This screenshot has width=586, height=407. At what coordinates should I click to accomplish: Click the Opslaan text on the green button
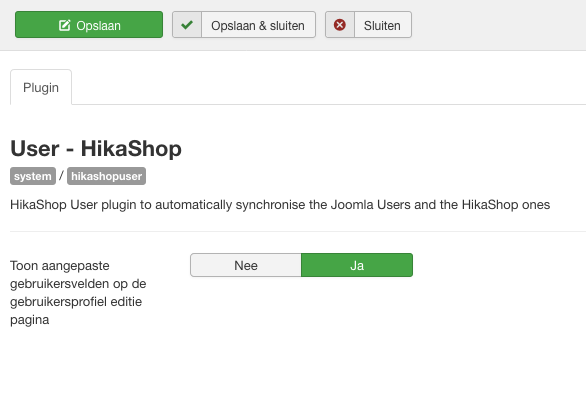[x=98, y=26]
